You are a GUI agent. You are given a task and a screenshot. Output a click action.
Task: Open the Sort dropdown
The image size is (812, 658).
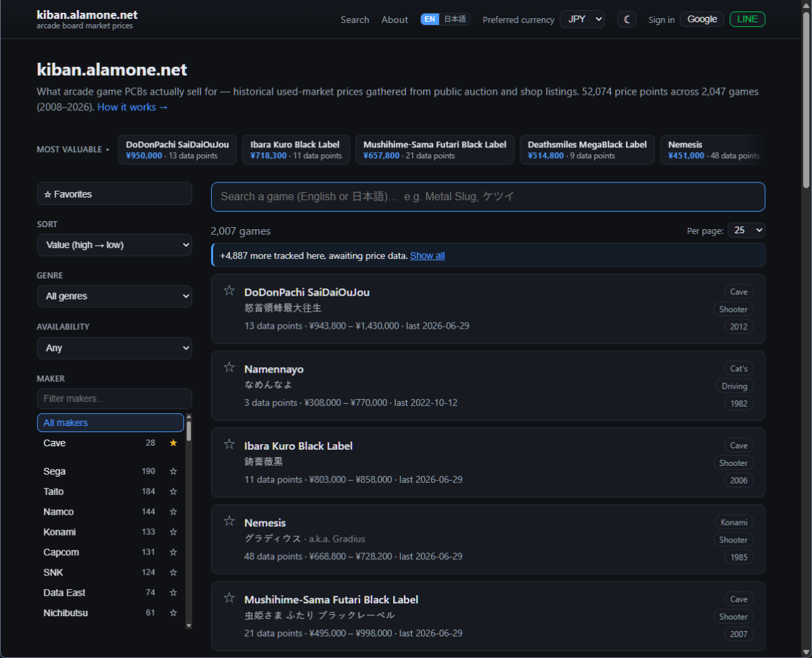coord(114,245)
